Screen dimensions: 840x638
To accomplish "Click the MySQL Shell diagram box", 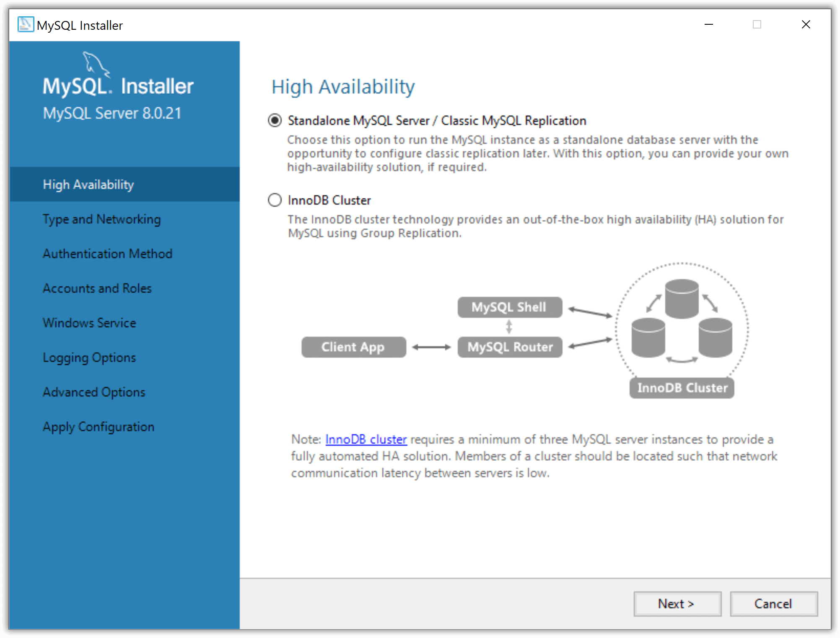I will point(510,307).
